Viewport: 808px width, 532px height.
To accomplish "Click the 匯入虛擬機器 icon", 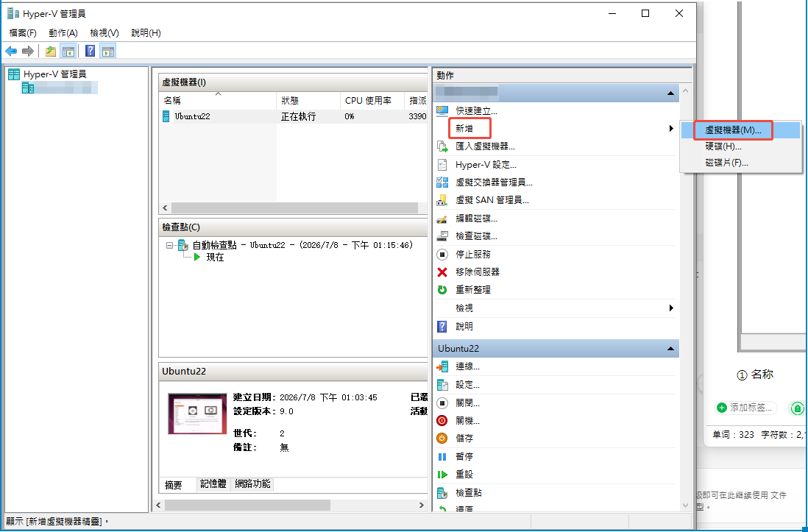I will click(x=442, y=146).
